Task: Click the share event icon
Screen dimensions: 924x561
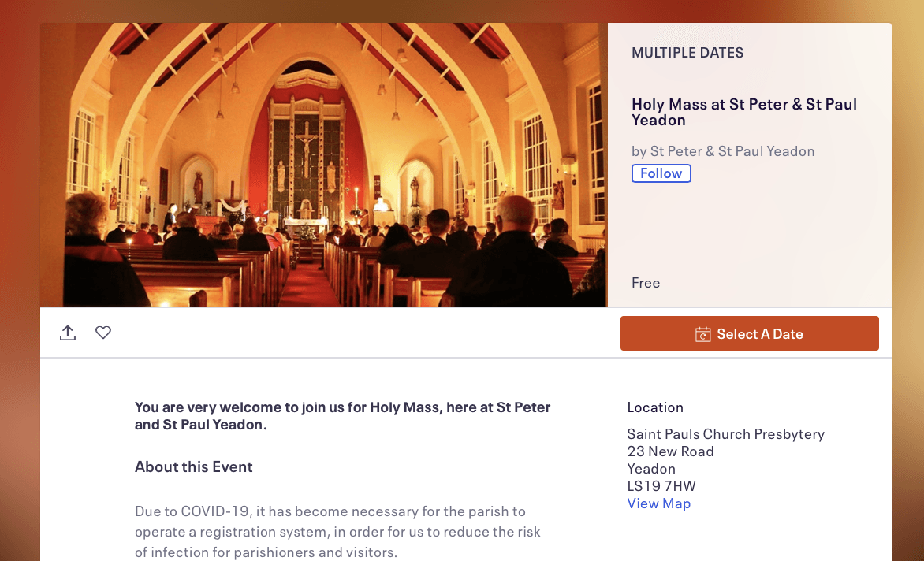Action: pos(68,333)
